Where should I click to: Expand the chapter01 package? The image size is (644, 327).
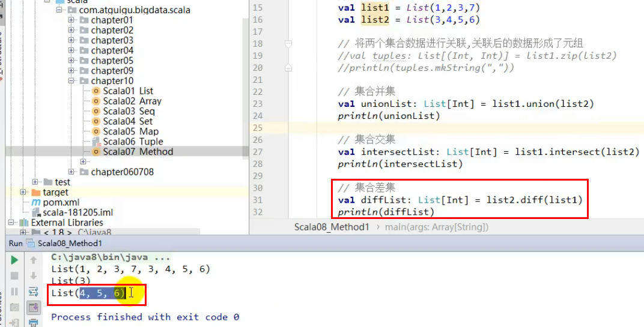pos(71,20)
